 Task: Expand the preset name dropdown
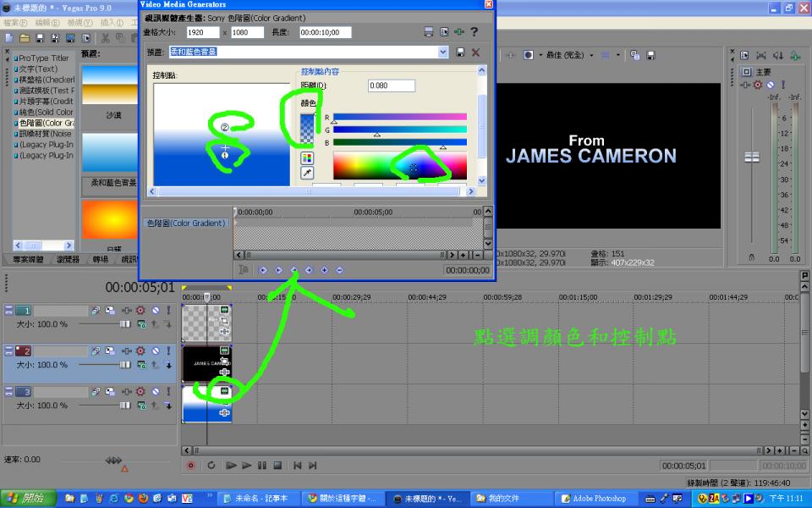(x=442, y=52)
